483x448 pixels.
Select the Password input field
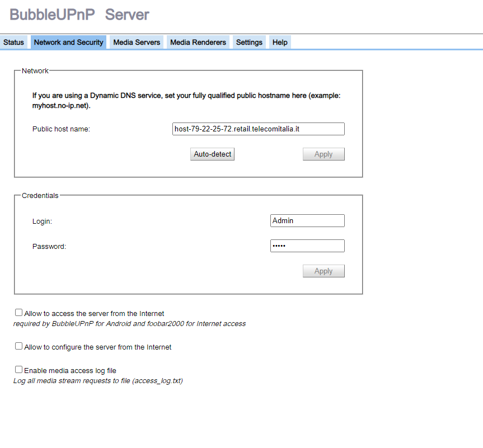307,246
